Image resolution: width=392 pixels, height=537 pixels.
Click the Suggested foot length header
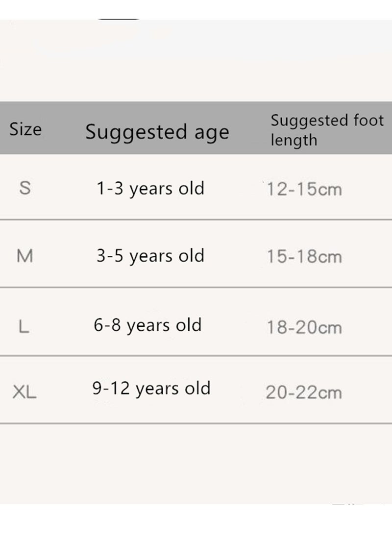(327, 130)
